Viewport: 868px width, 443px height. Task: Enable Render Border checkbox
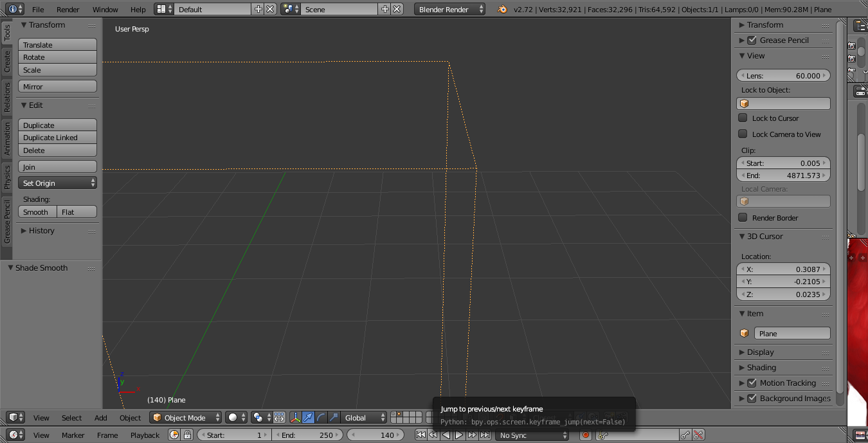tap(743, 217)
